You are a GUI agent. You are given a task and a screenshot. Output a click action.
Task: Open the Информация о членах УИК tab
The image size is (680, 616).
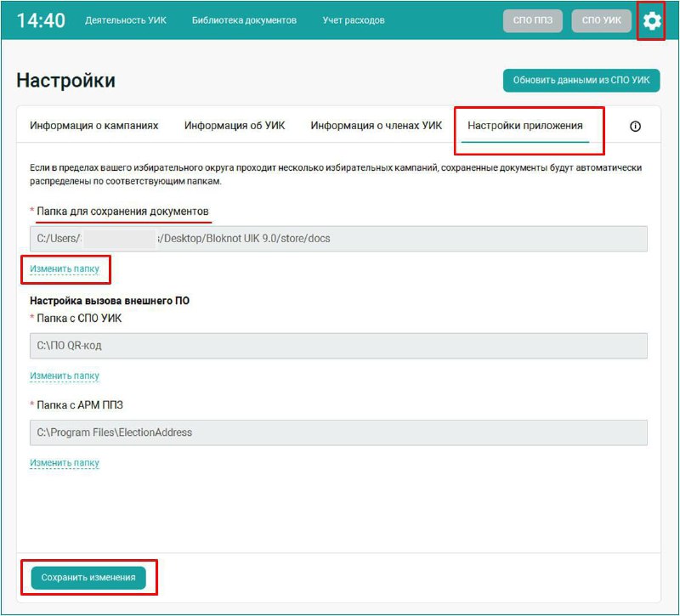pos(377,126)
